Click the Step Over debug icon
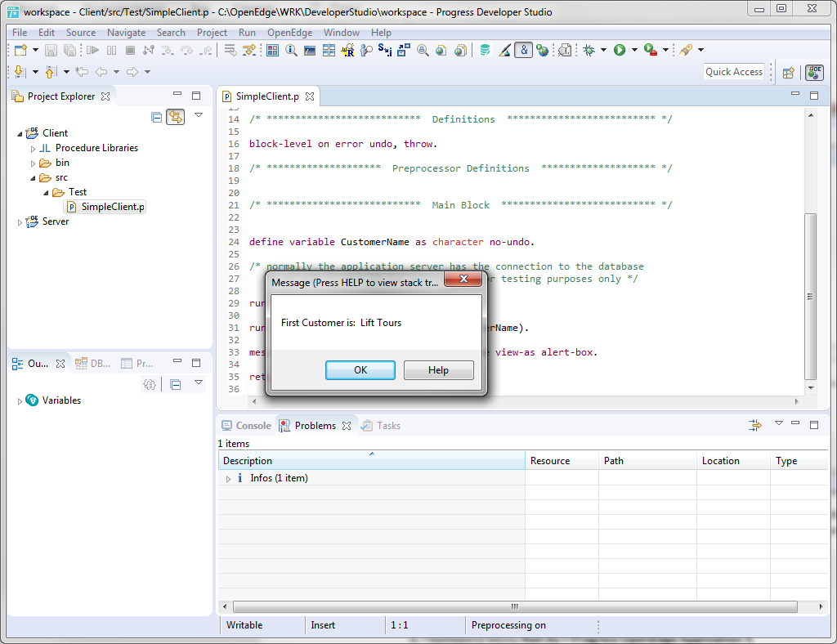The width and height of the screenshot is (837, 644). tap(186, 50)
